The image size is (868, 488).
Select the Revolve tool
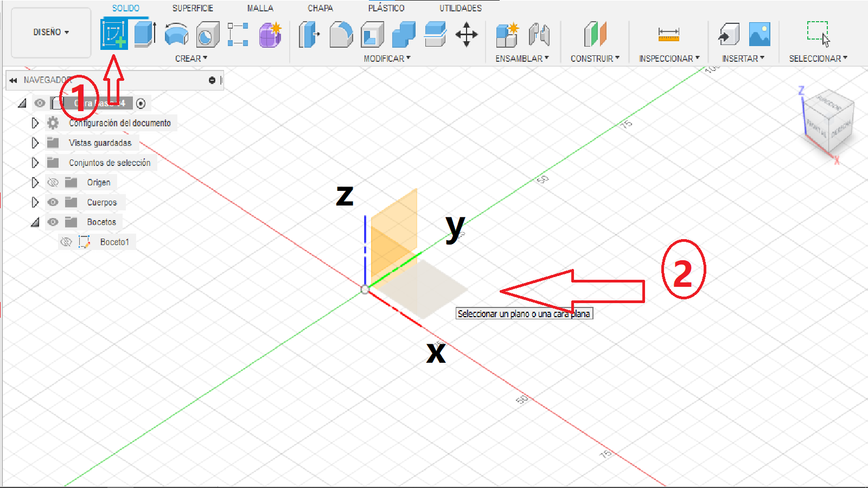click(176, 34)
